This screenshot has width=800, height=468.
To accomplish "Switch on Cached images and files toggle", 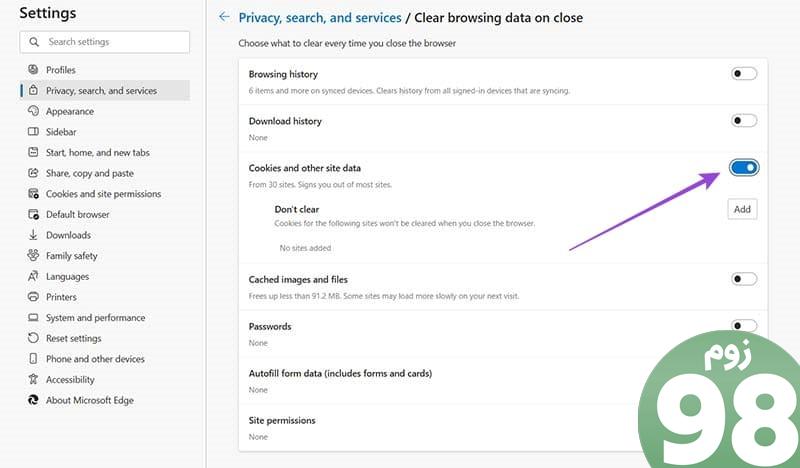I will point(744,279).
